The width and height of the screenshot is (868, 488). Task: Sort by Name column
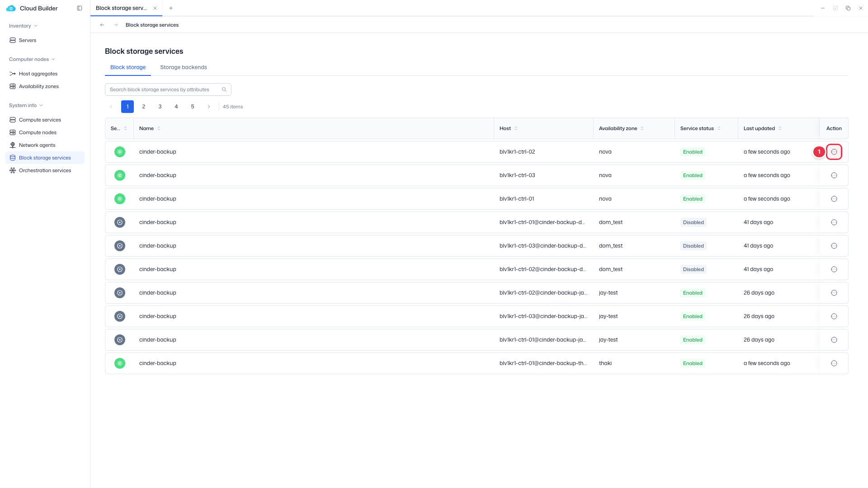pos(159,128)
